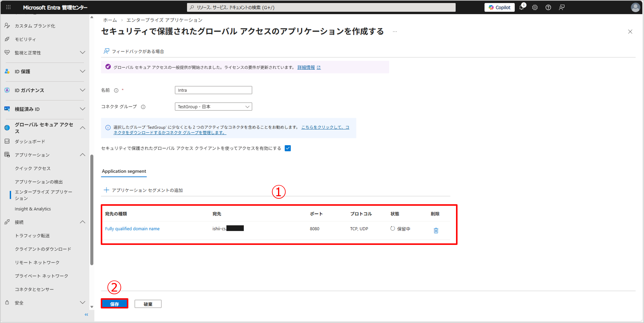Click the 名前 input field containing Intra

point(213,90)
